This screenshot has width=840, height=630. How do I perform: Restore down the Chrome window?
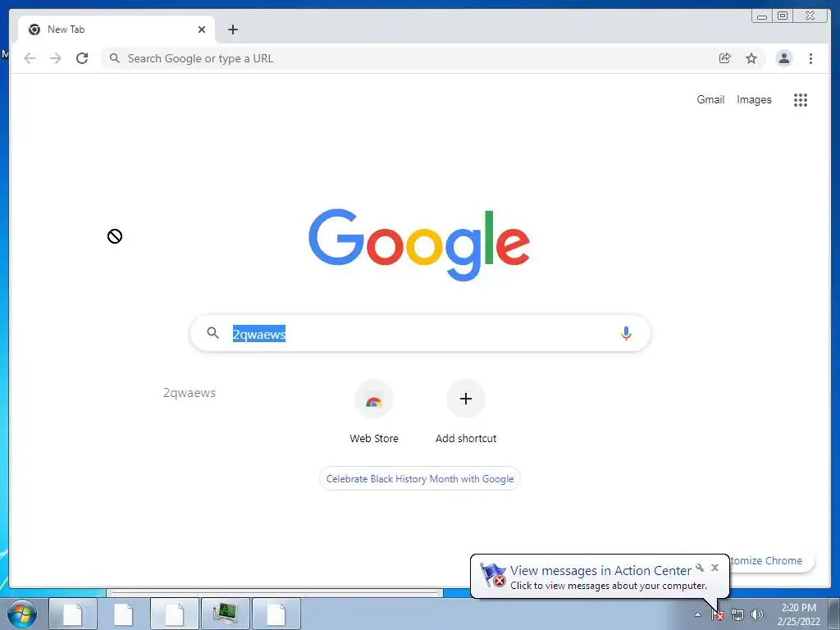[782, 16]
